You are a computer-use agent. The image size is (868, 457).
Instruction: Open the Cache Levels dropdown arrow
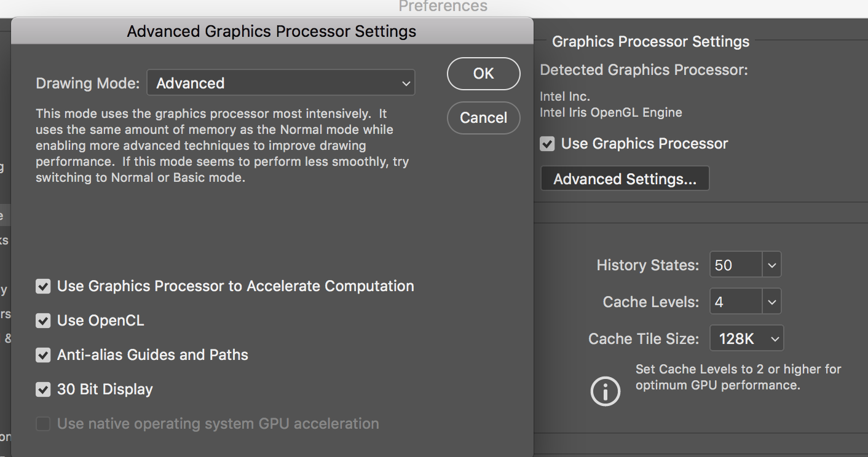[x=771, y=302]
